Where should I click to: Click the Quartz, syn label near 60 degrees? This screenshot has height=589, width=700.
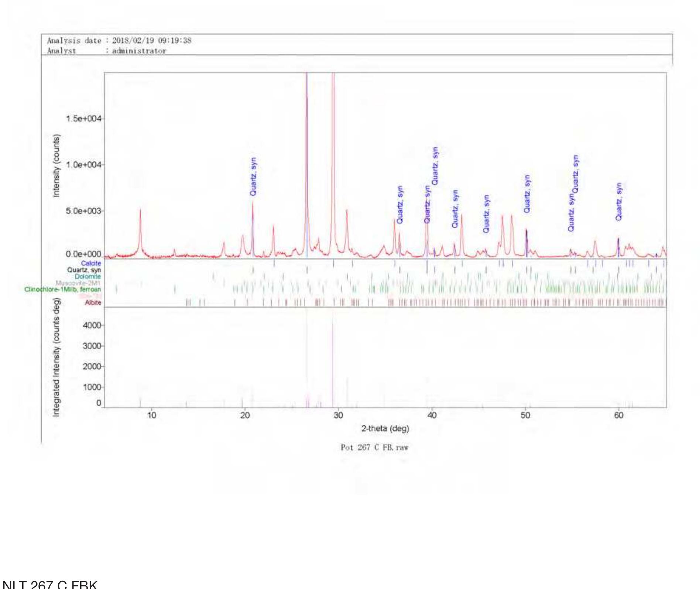point(619,202)
